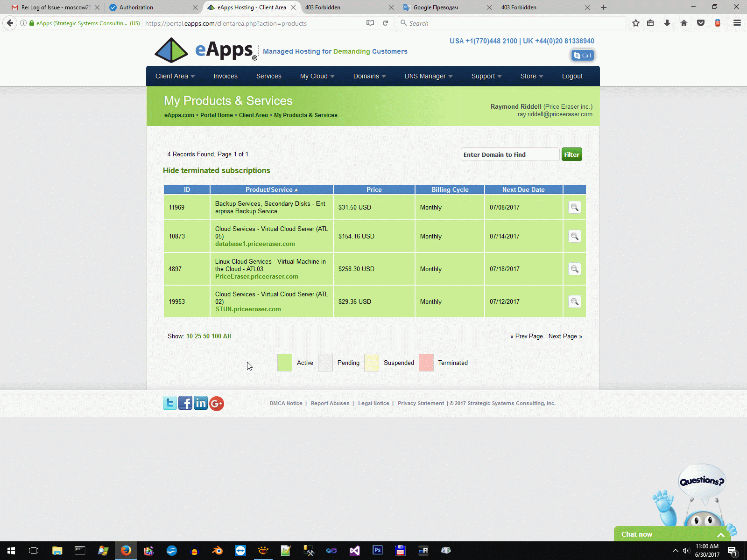Open the browser downloads arrow
This screenshot has width=747, height=560.
click(x=667, y=23)
